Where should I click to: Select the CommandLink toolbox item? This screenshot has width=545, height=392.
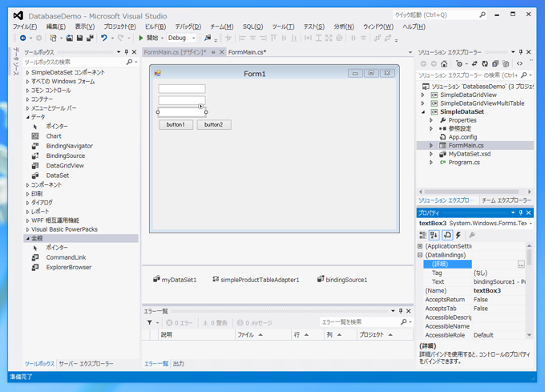[66, 257]
